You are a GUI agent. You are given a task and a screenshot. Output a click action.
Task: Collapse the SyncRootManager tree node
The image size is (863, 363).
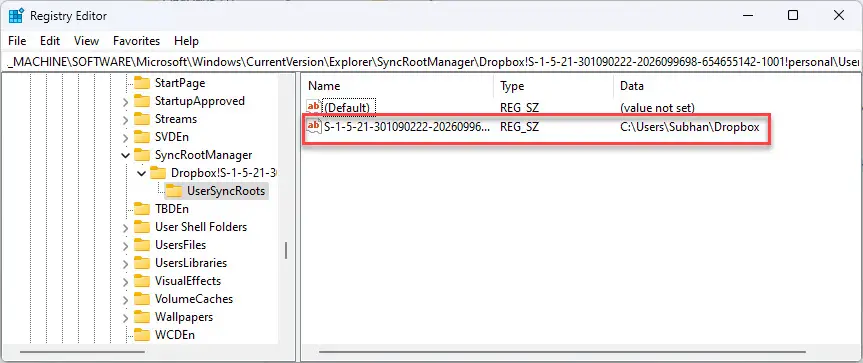coord(125,156)
